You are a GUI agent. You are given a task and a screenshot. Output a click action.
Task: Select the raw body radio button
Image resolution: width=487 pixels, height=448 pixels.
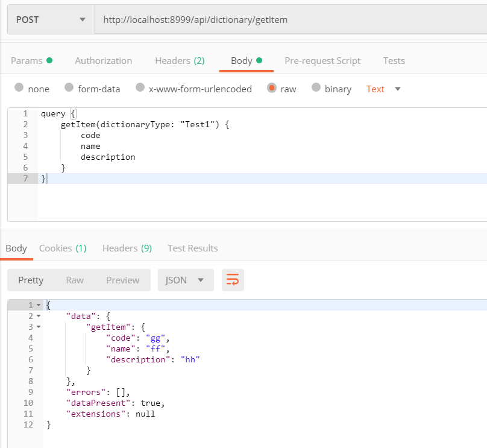pos(272,88)
